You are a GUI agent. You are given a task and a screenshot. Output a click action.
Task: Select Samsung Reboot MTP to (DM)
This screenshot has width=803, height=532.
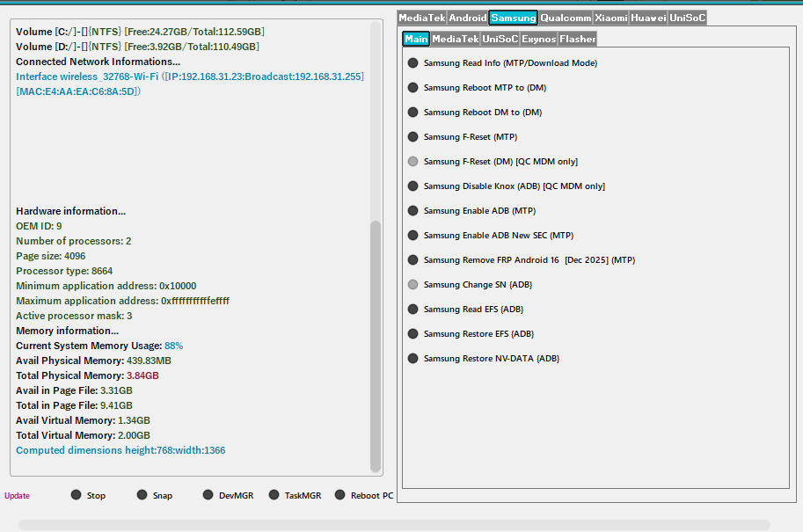[413, 88]
